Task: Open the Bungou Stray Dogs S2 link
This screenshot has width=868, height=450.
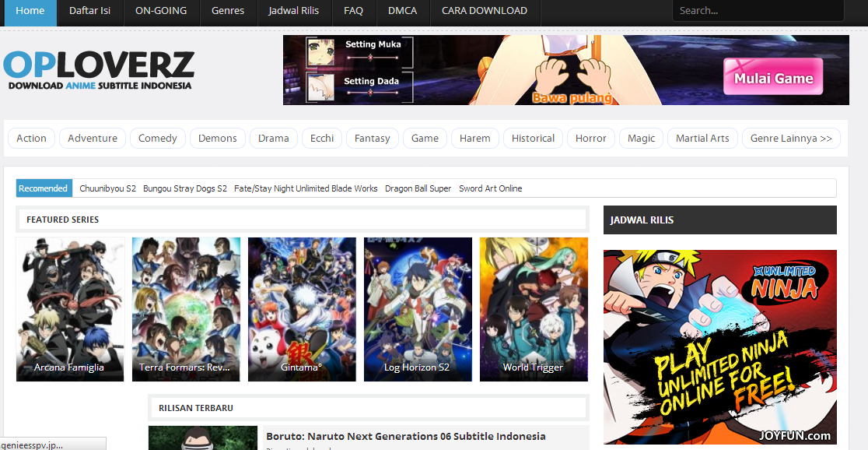Action: [x=185, y=188]
